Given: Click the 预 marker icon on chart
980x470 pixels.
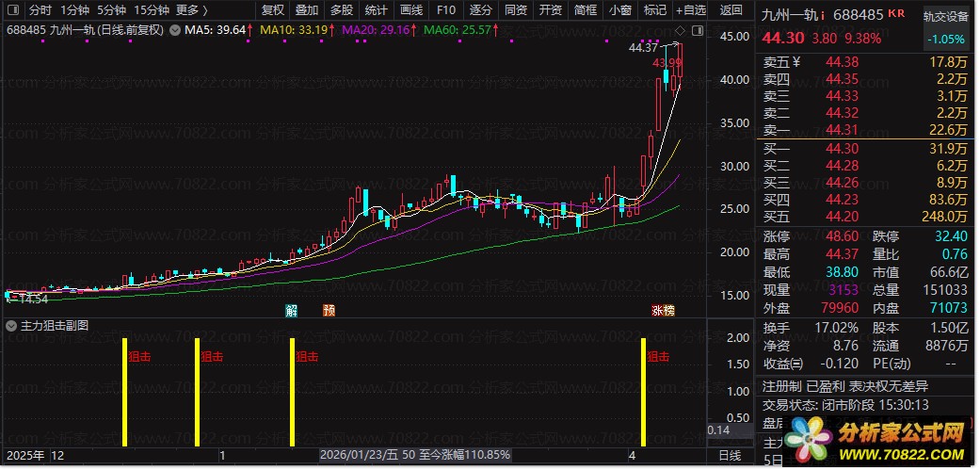Looking at the screenshot, I should point(329,311).
